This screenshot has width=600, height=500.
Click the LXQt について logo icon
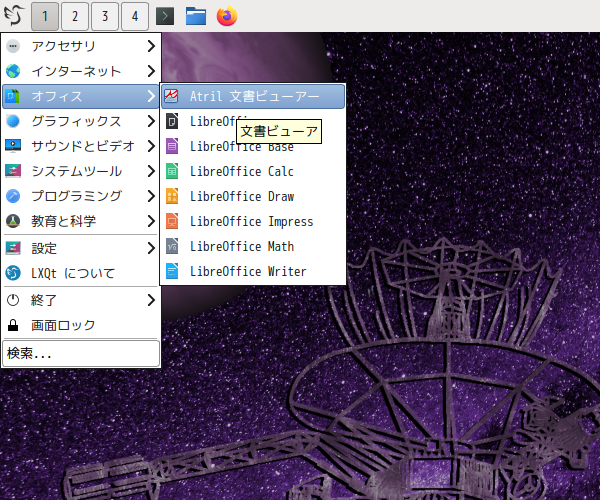pos(13,273)
